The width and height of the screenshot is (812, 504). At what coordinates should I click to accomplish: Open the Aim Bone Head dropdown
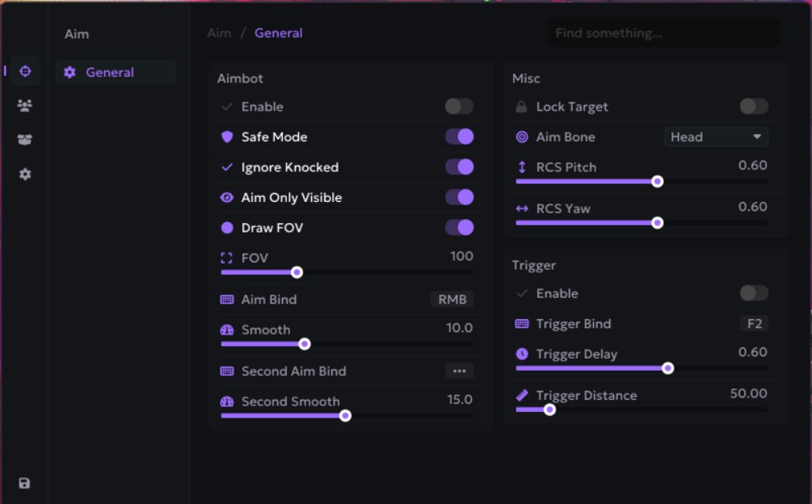(x=716, y=137)
